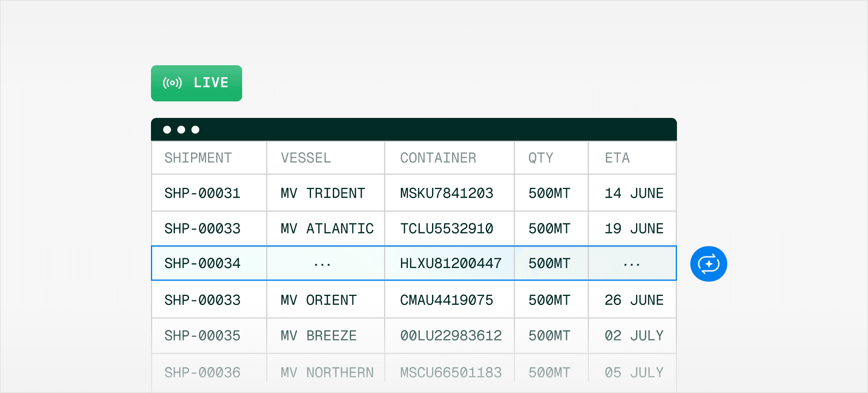Select container cell 00LU22983612
Image resolution: width=868 pixels, height=393 pixels.
coord(449,336)
